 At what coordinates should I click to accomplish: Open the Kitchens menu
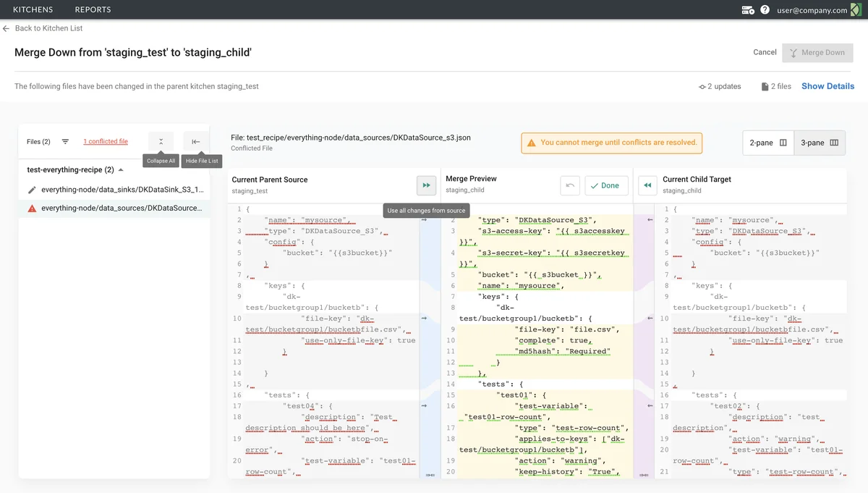tap(33, 10)
